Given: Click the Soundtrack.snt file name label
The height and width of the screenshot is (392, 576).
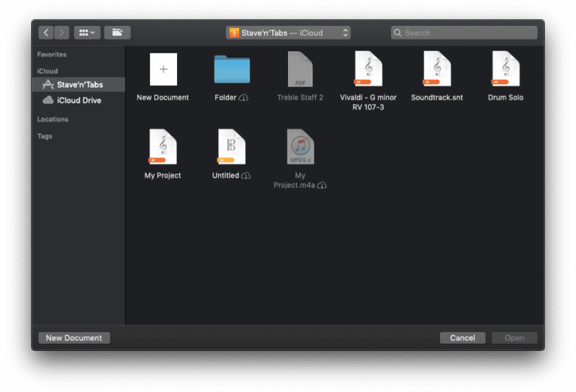Looking at the screenshot, I should click(437, 98).
